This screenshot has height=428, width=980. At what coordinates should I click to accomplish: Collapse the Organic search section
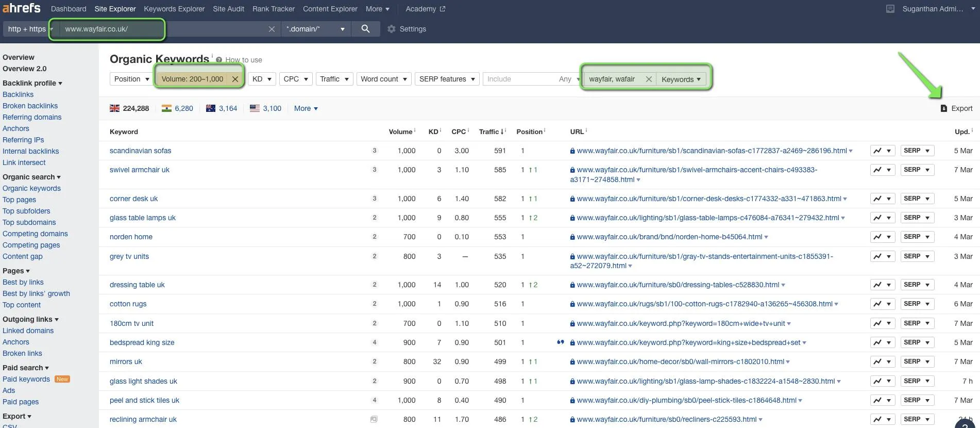tap(31, 177)
